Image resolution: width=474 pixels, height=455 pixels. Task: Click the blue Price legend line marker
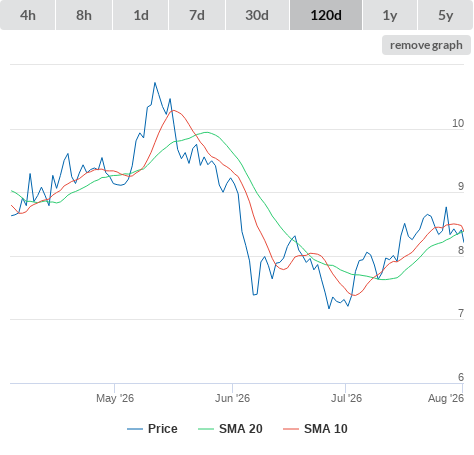[135, 429]
